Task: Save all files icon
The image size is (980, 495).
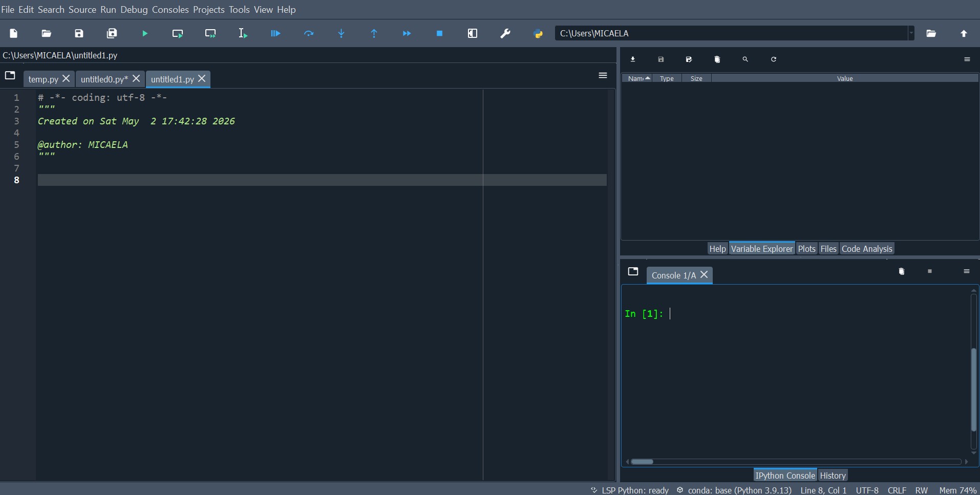Action: (112, 33)
